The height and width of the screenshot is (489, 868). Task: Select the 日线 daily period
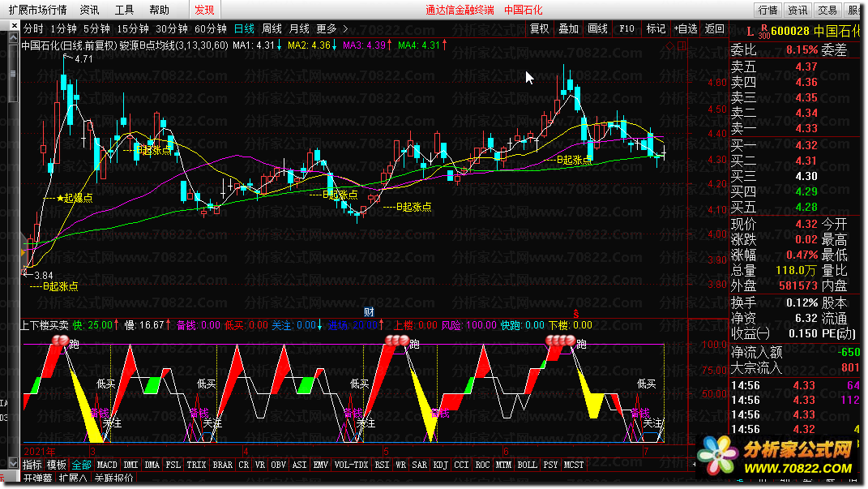click(244, 29)
